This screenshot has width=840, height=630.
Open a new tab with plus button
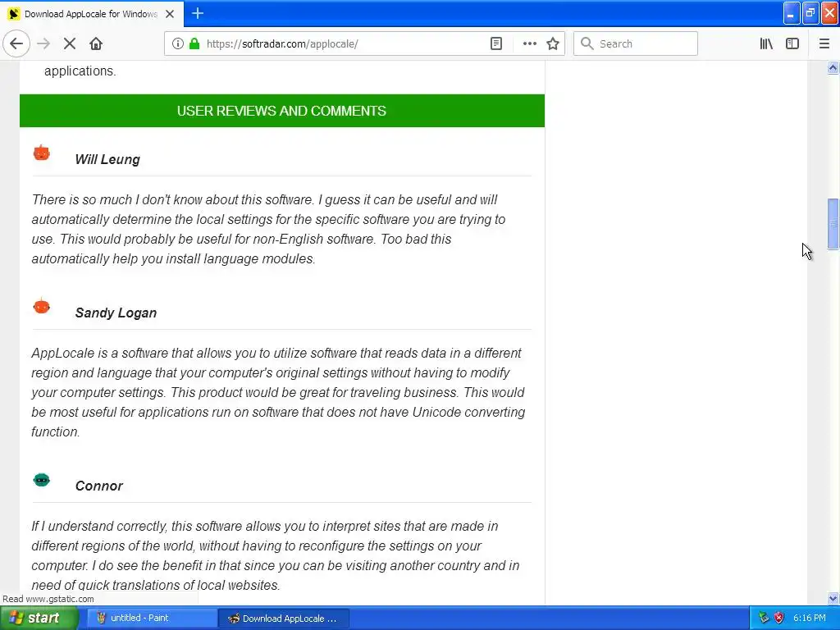pos(198,13)
